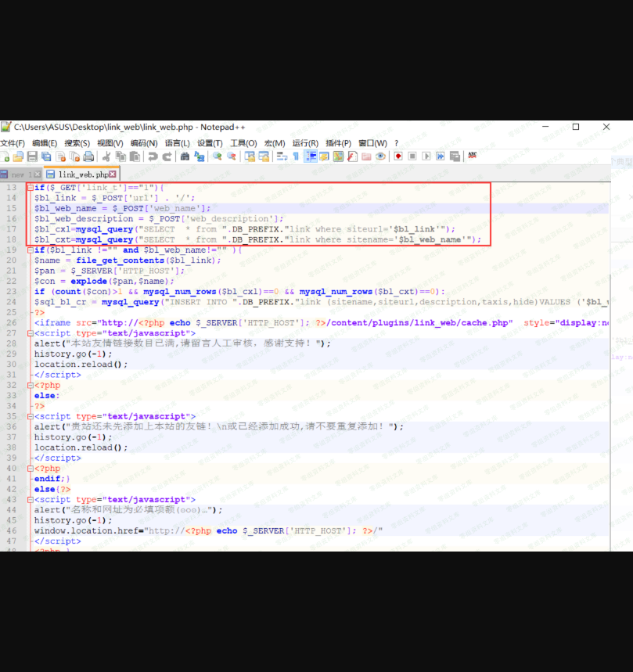This screenshot has width=633, height=672.
Task: Click the Zoom In magnifier icon
Action: click(217, 156)
